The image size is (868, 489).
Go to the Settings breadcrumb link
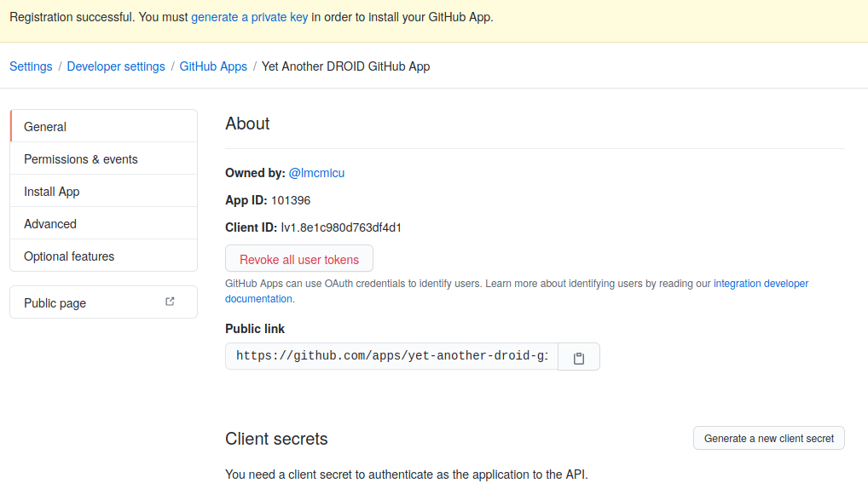coord(31,66)
